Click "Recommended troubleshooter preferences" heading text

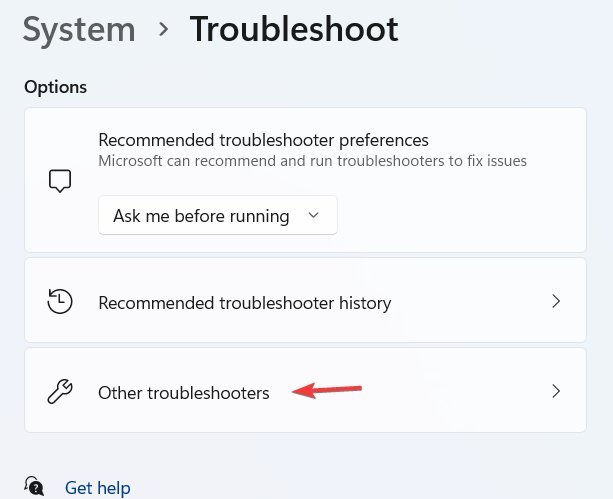pos(263,139)
